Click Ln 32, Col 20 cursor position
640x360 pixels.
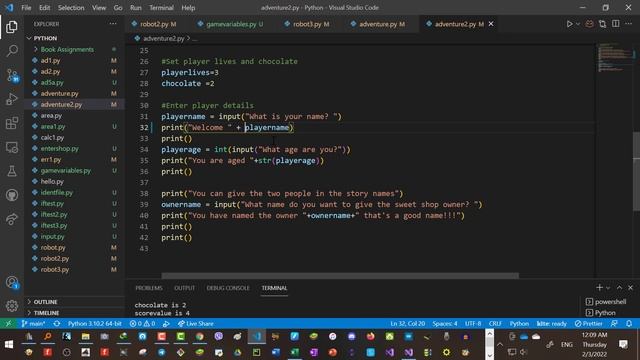point(407,324)
